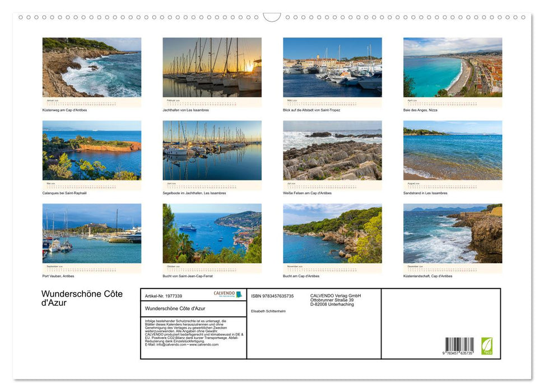The image size is (544, 392).
Task: Click the teal square beside the CALVENDO logo
Action: (x=239, y=294)
